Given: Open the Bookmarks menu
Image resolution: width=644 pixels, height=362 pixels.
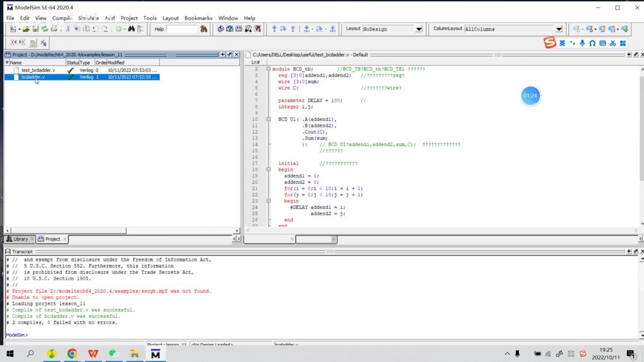Looking at the screenshot, I should (199, 18).
